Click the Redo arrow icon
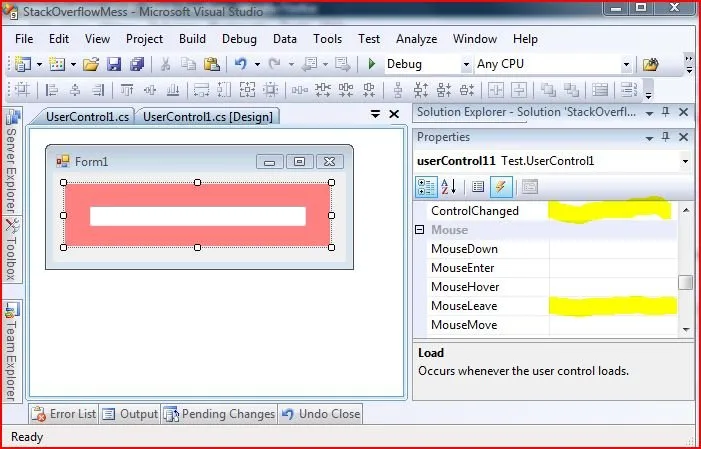This screenshot has height=449, width=701. pyautogui.click(x=274, y=64)
